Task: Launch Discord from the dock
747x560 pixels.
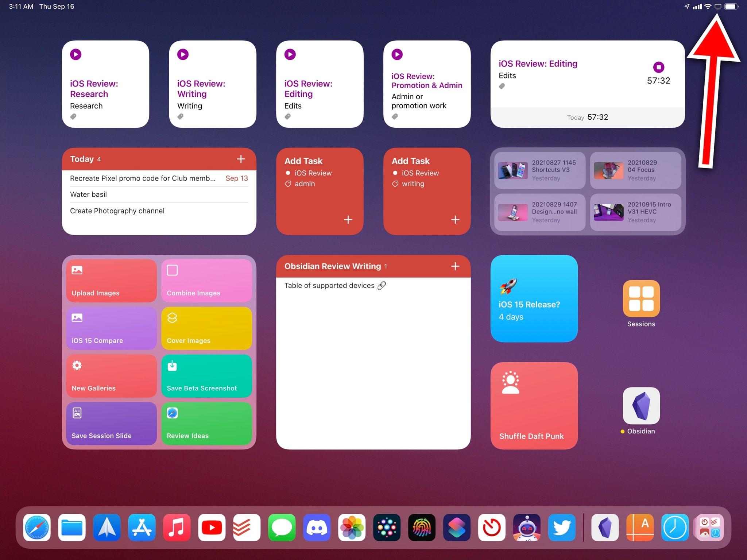Action: click(x=317, y=528)
